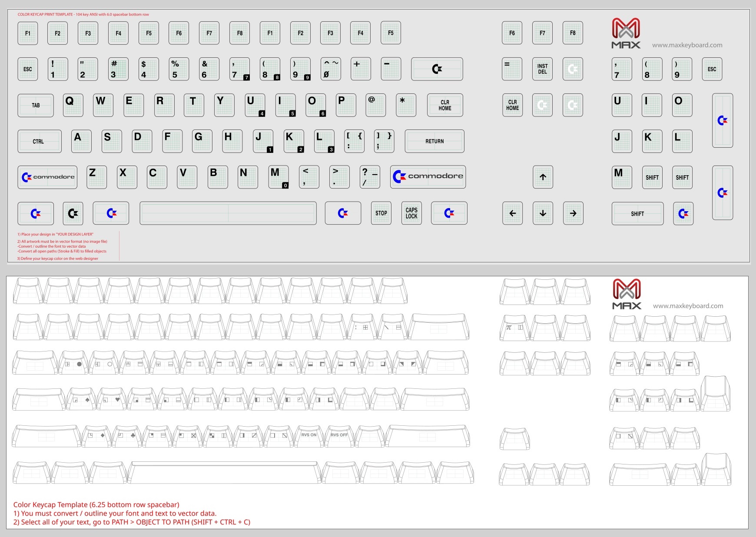Screen dimensions: 756x537
Task: Open the www.maxkeyboard.com link in top template
Action: click(687, 45)
